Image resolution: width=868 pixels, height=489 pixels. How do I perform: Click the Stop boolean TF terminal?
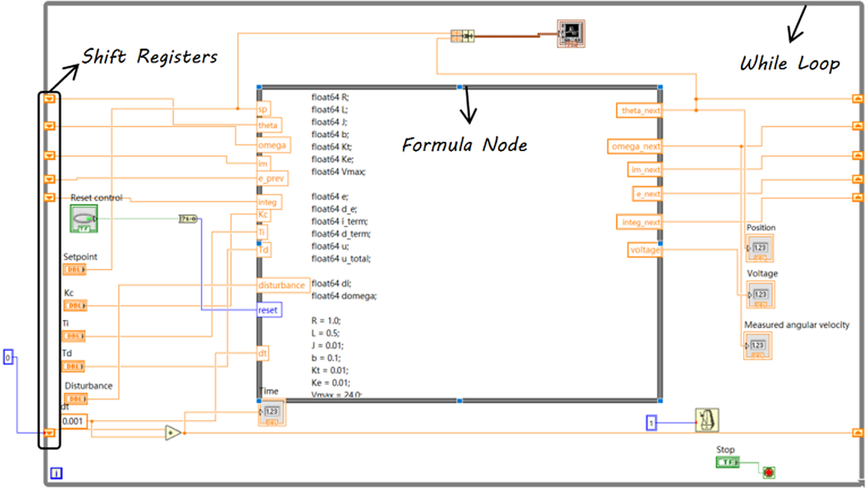click(728, 462)
